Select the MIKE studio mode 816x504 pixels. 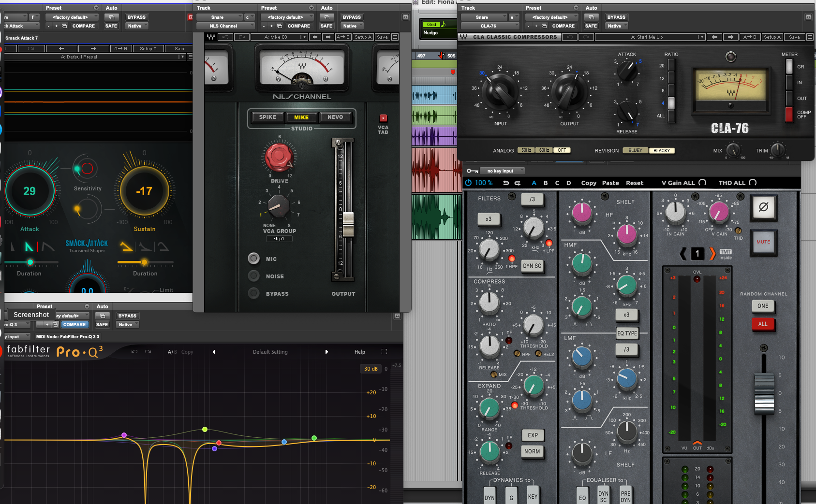(301, 117)
